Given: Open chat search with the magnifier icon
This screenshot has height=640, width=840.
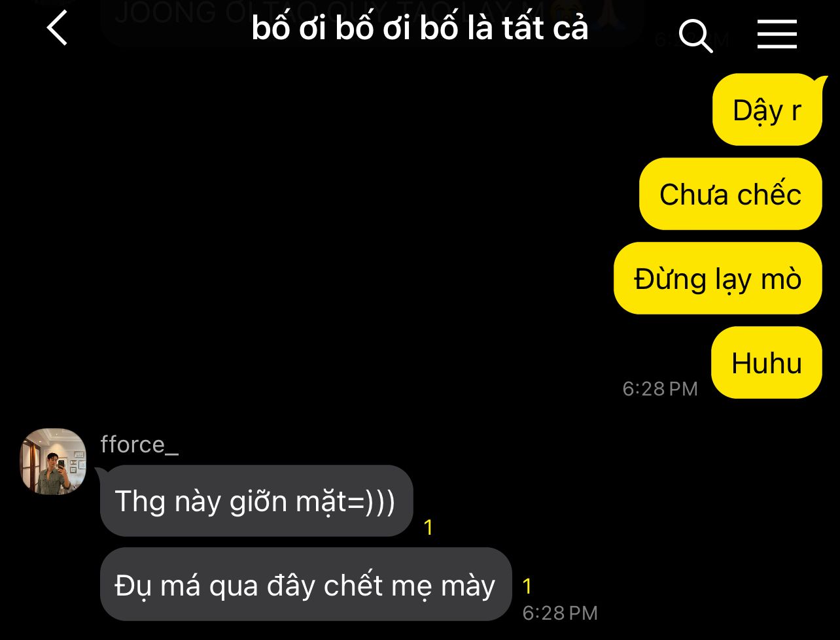Looking at the screenshot, I should point(695,34).
